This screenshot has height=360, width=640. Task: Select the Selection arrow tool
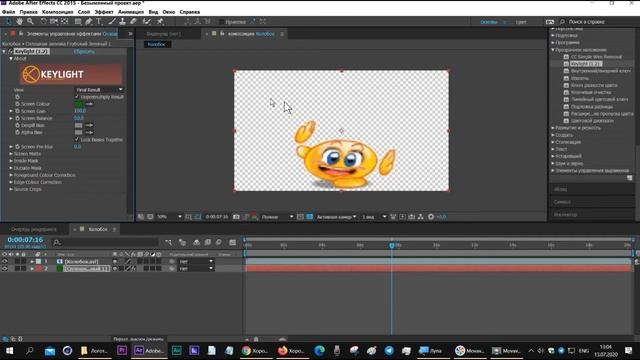[9, 21]
